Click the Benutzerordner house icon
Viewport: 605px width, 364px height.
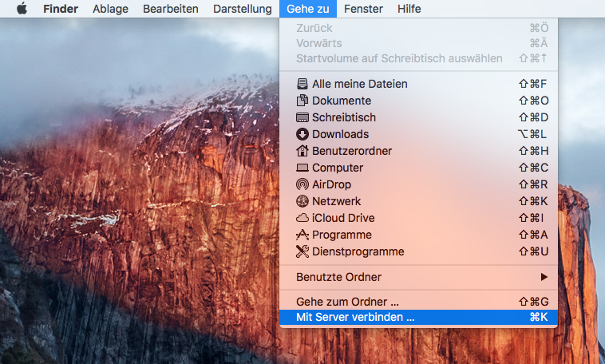point(302,151)
